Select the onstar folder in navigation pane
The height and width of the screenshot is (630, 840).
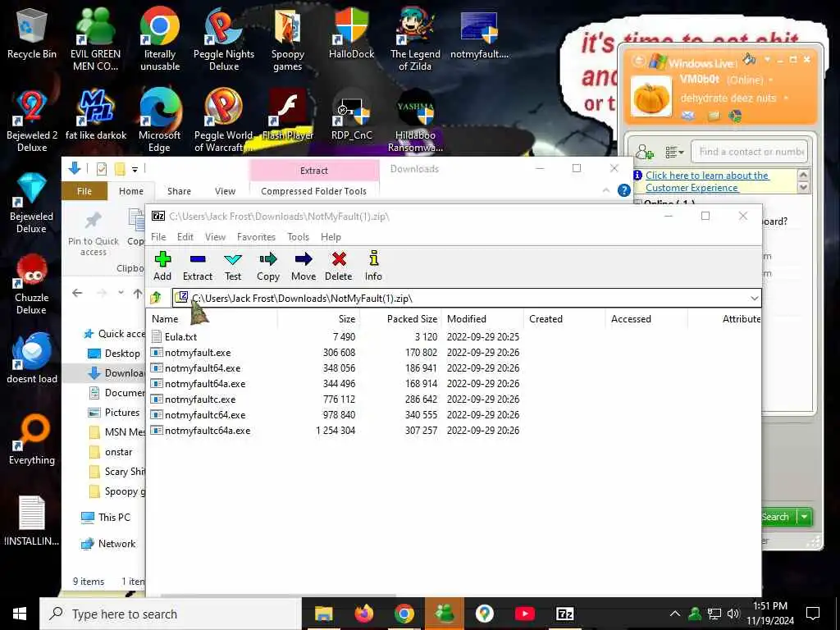point(118,452)
